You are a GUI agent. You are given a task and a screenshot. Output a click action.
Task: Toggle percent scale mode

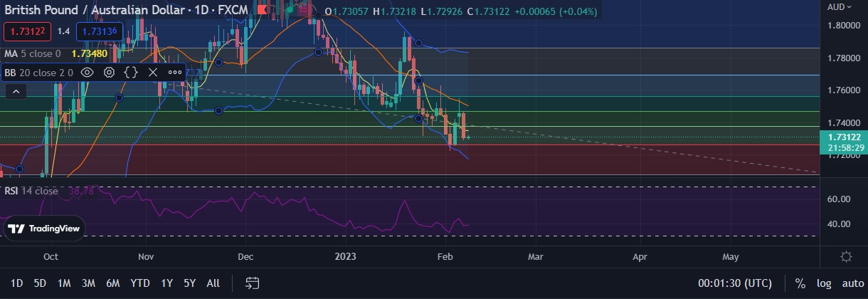point(800,283)
